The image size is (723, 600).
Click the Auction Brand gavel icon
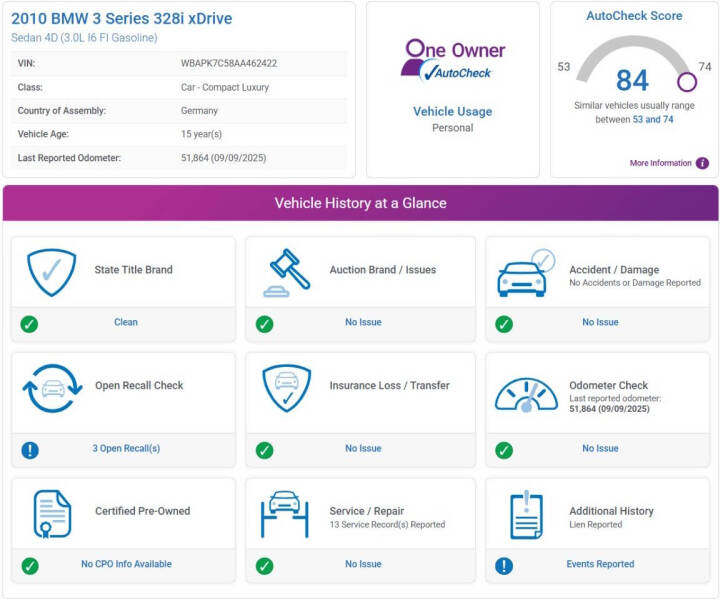click(287, 272)
